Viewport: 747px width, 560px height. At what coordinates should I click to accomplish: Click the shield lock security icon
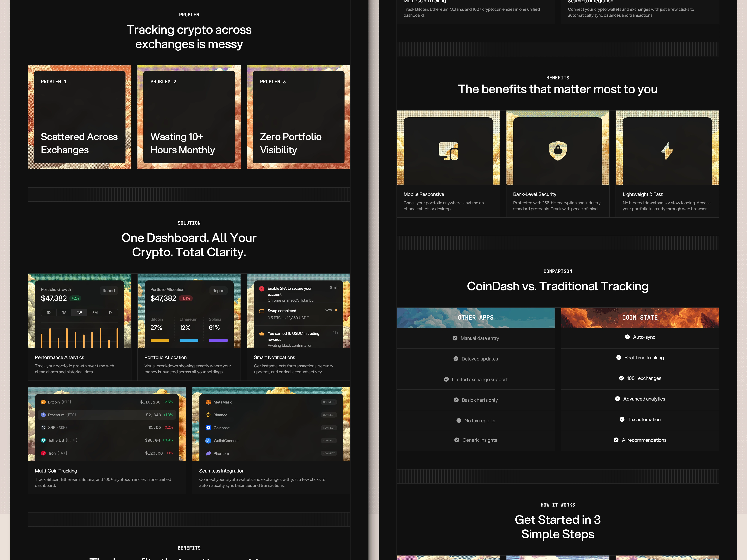point(558,151)
